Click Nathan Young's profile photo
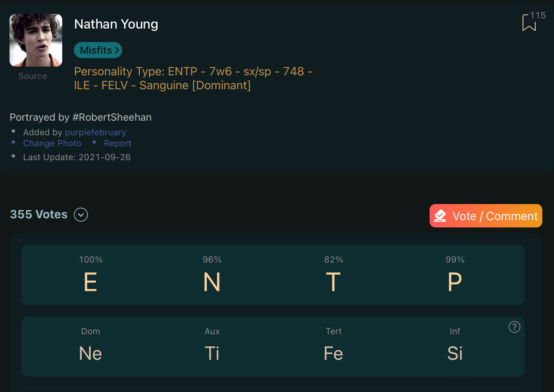554x392 pixels. tap(36, 40)
